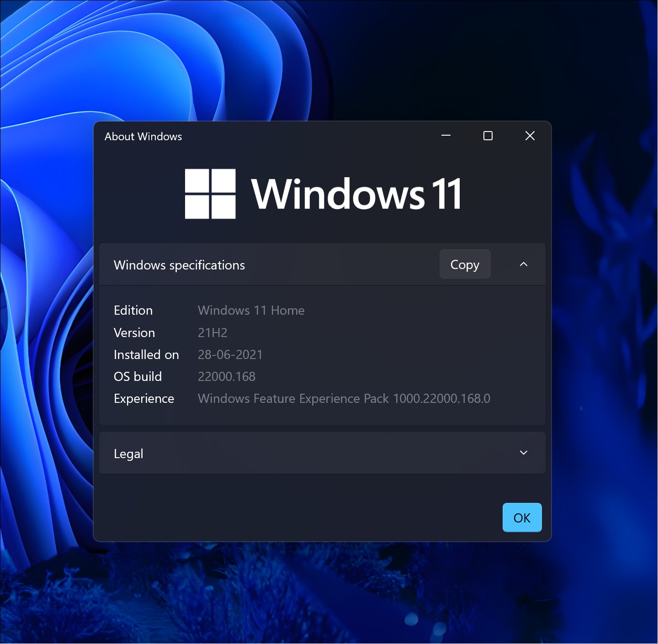The height and width of the screenshot is (644, 658).
Task: Collapse the Windows specifications section
Action: (524, 264)
